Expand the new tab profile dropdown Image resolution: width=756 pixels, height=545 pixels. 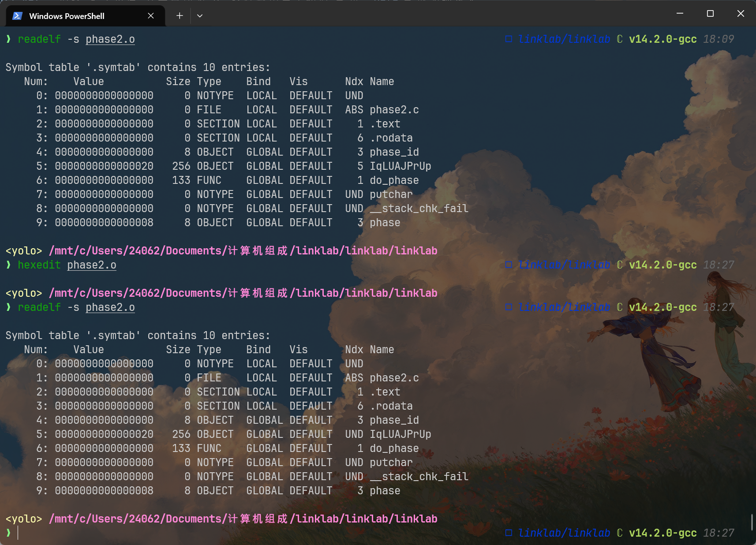200,16
